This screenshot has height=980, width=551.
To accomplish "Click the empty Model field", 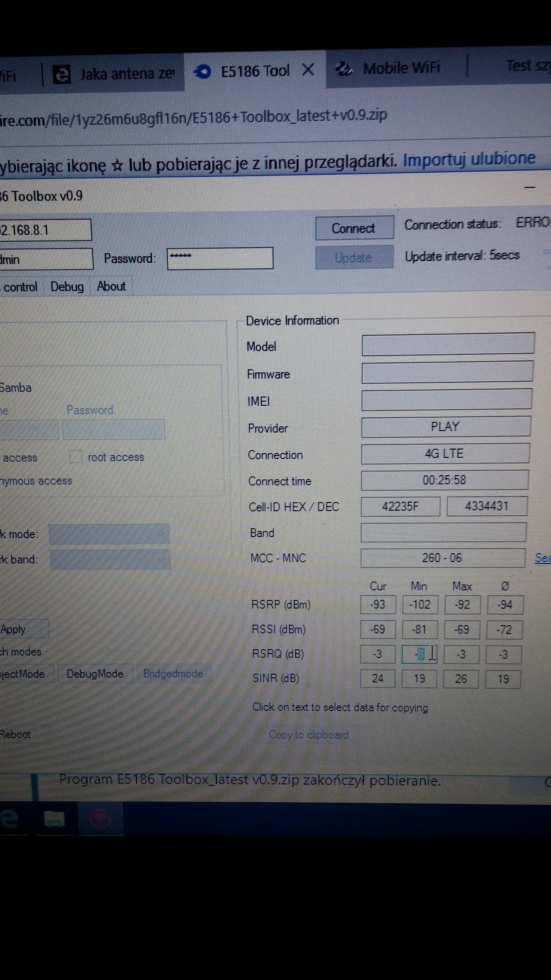I will coord(448,344).
